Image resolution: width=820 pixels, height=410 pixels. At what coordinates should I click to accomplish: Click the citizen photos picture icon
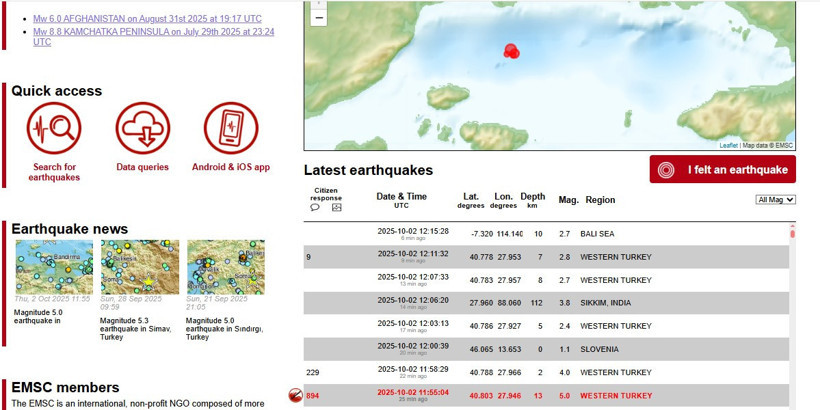pyautogui.click(x=337, y=208)
